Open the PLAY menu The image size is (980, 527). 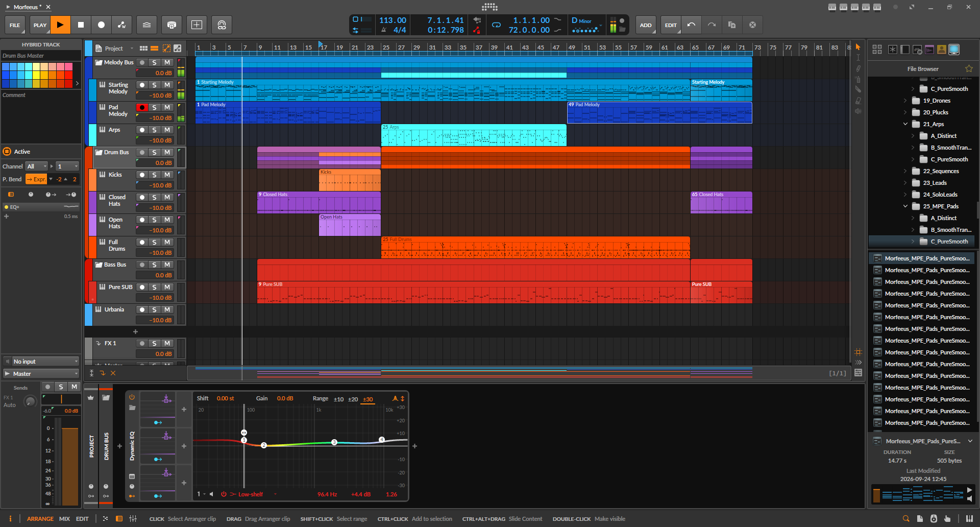click(40, 25)
